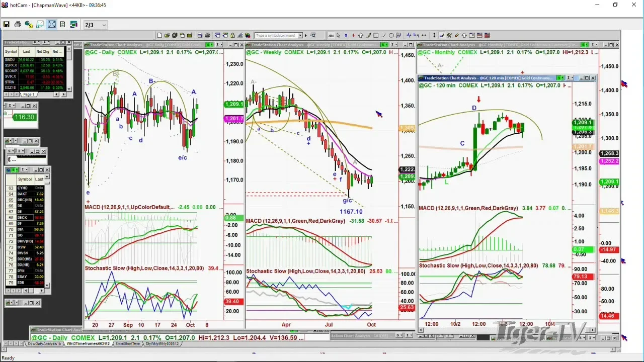Switch to Wht3Timeframes063112 workspace tab

point(89,344)
